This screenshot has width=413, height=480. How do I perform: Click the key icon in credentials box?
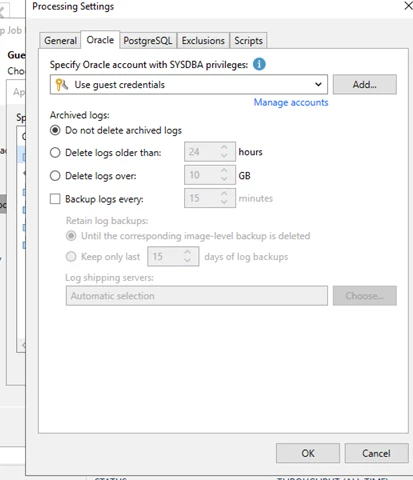click(61, 85)
